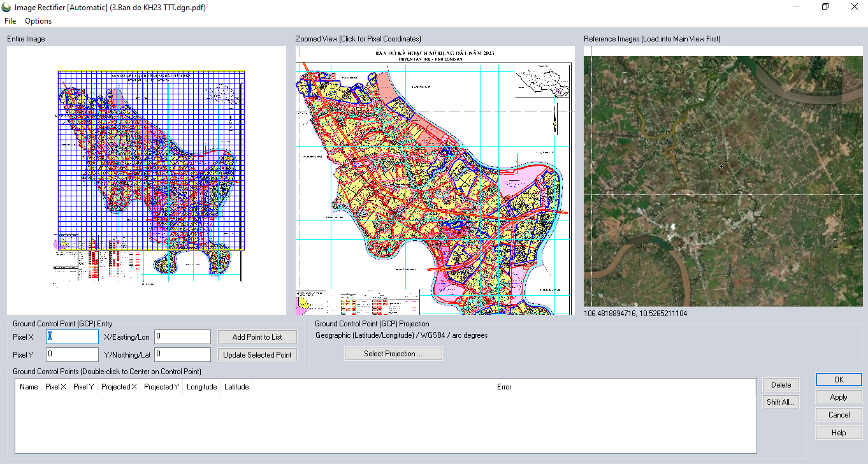This screenshot has width=868, height=464.
Task: Open Help for the rectifier
Action: (839, 433)
